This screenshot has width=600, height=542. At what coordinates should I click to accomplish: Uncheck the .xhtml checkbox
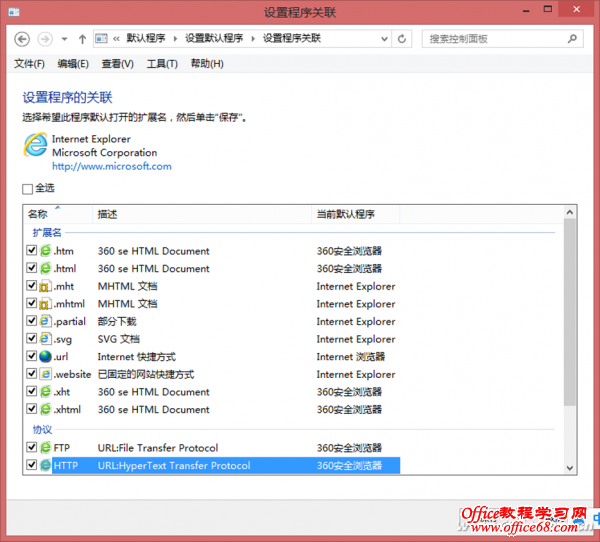[x=32, y=408]
